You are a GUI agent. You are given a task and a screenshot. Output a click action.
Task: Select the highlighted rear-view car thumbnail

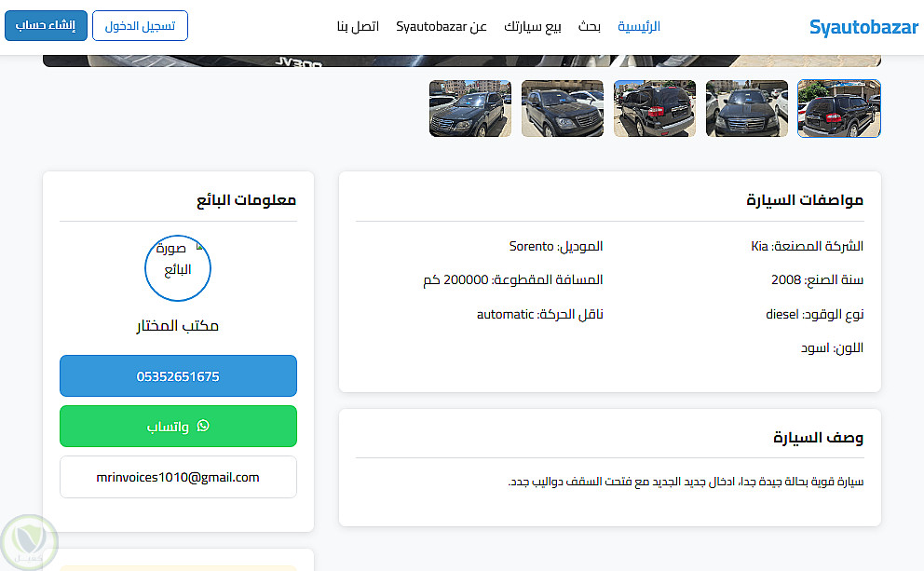838,108
